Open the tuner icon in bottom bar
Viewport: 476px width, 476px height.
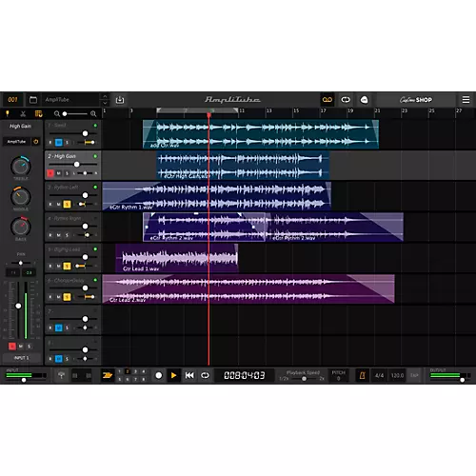(x=61, y=375)
